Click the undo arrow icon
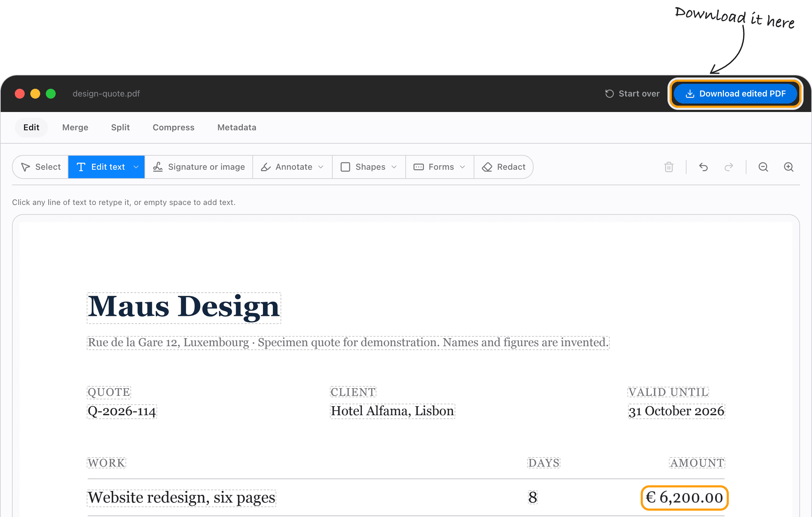Image resolution: width=812 pixels, height=517 pixels. click(x=703, y=167)
